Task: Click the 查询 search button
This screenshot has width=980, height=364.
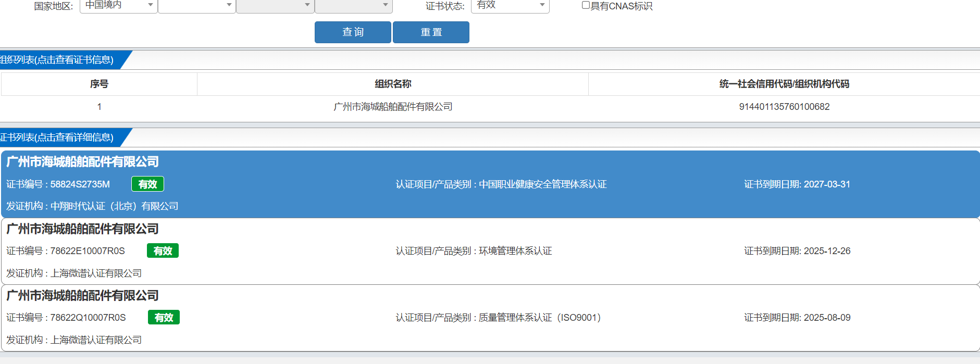Action: tap(353, 32)
